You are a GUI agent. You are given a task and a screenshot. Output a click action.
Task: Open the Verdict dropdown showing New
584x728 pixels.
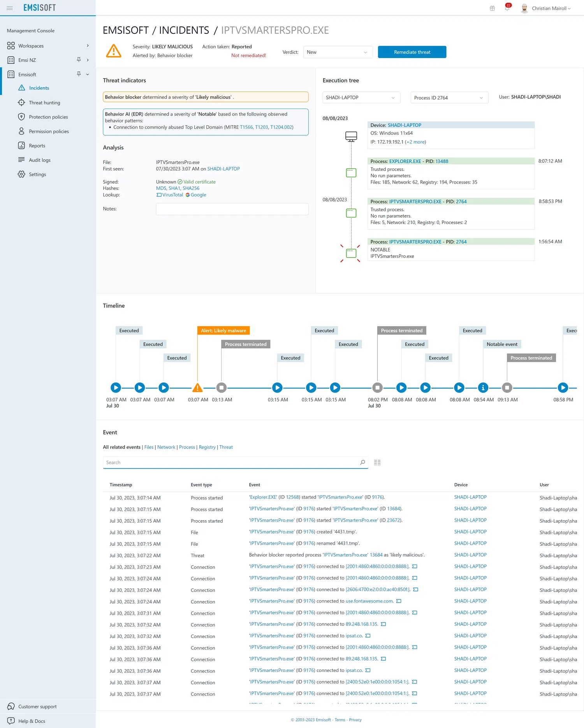pos(338,52)
